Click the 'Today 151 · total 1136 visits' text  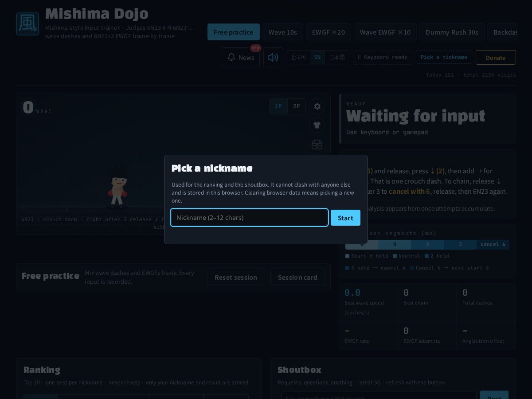point(471,75)
